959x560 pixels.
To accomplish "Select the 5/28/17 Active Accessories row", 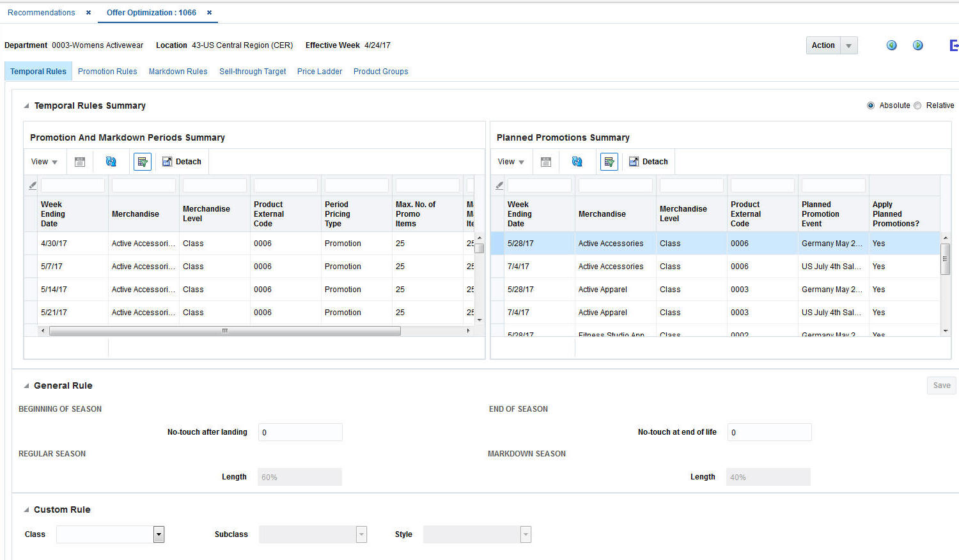I will click(716, 244).
